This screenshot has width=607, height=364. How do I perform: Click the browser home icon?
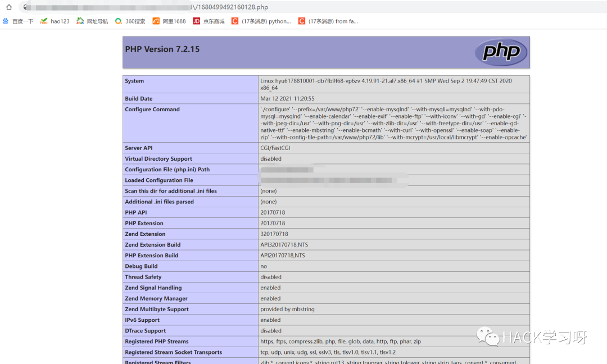pos(9,7)
